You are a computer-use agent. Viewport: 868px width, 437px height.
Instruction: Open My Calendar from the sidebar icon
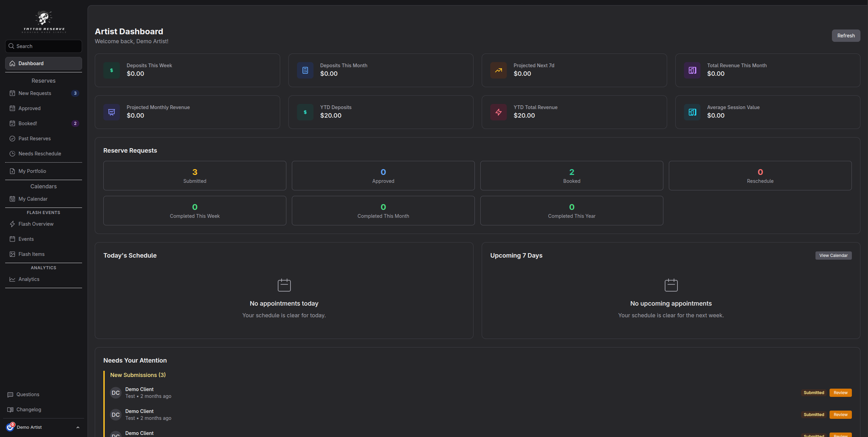pos(12,199)
